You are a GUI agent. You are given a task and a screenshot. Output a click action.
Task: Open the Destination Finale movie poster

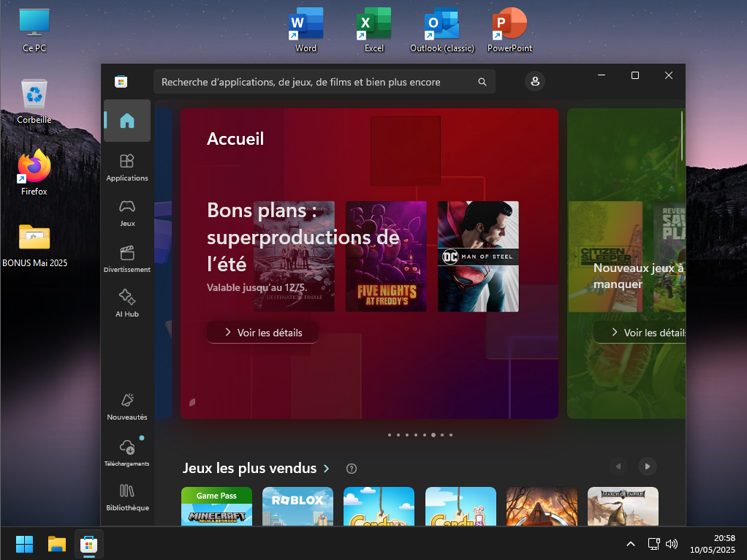[x=294, y=257]
